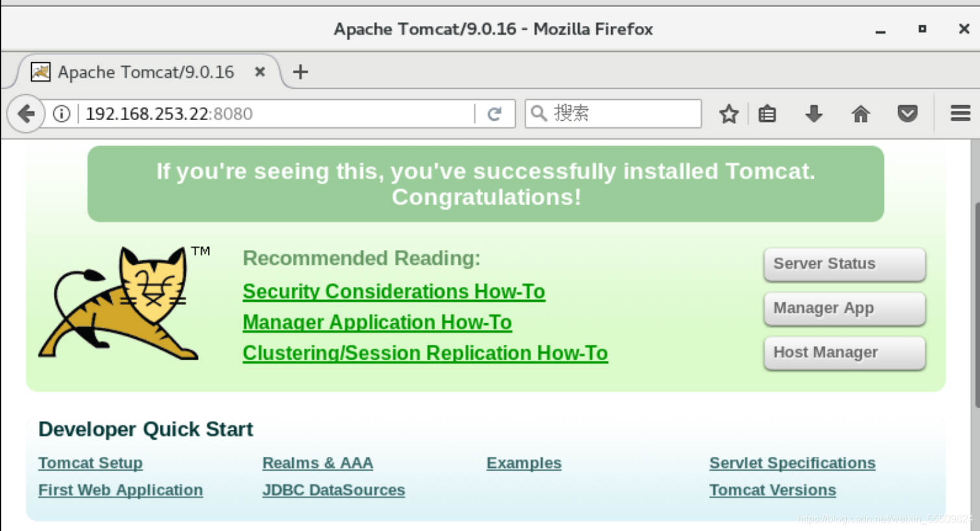Select the Apache Tomcat/9.0.16 tab
This screenshot has height=531, width=980.
(x=147, y=71)
